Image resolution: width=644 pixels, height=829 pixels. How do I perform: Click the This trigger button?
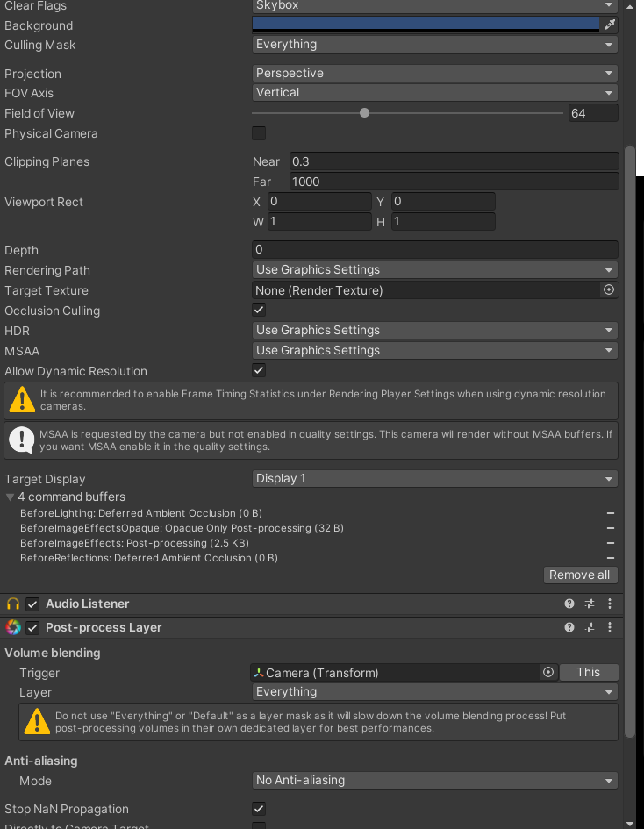pos(588,672)
